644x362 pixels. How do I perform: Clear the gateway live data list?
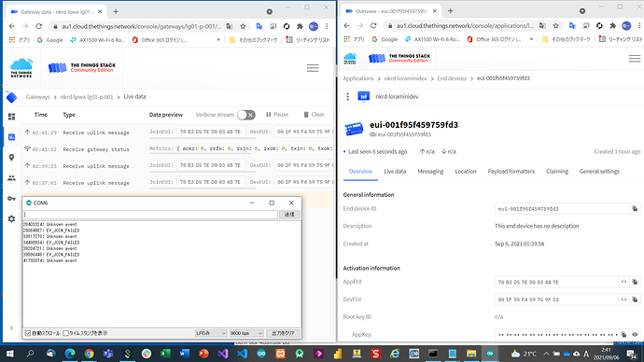[314, 115]
